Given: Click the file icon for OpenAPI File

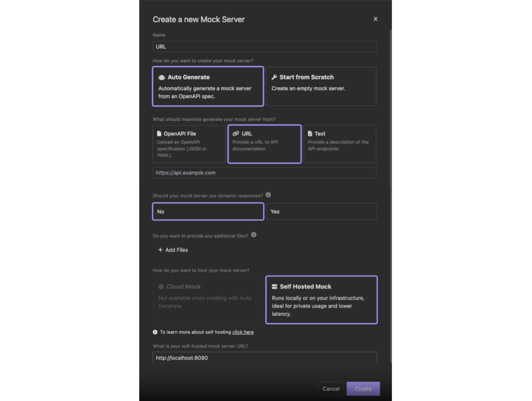Looking at the screenshot, I should [159, 134].
